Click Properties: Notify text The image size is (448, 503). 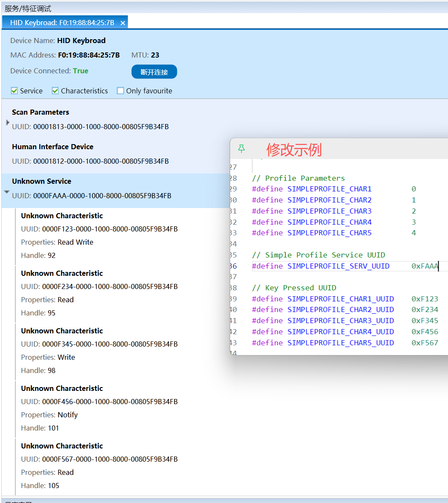pyautogui.click(x=49, y=415)
